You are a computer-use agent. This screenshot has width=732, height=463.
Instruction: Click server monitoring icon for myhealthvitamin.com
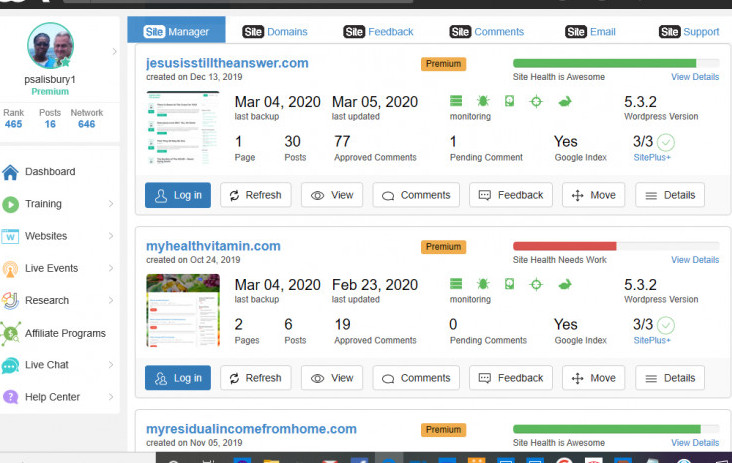[456, 284]
